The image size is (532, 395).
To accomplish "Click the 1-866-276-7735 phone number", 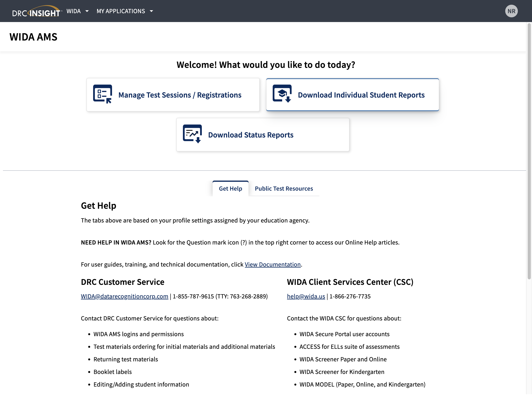I will (350, 296).
